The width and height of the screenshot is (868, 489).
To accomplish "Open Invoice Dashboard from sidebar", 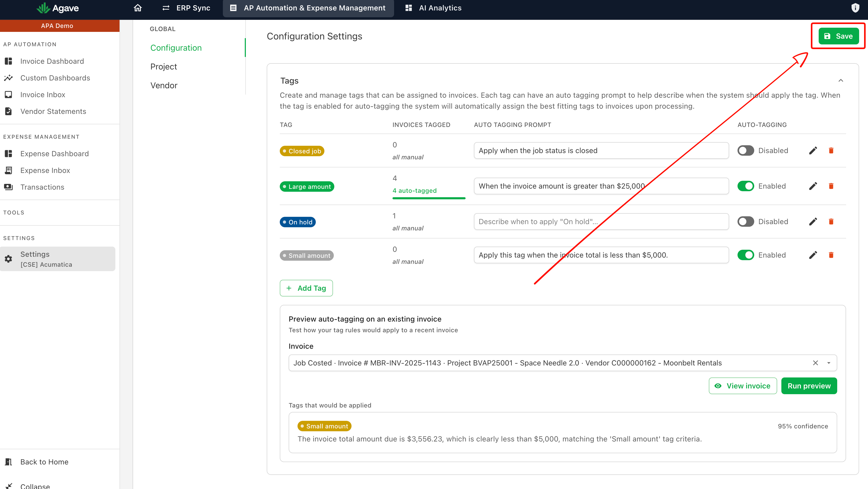I will tap(52, 61).
